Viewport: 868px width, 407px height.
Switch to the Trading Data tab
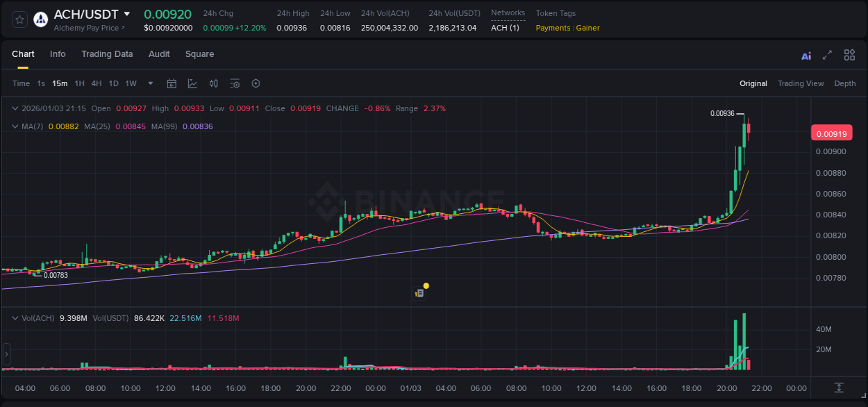(x=107, y=53)
